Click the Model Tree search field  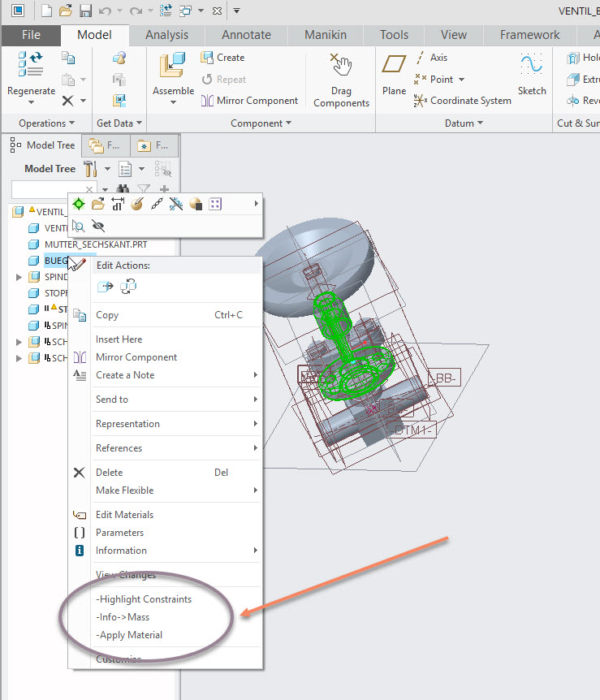(47, 189)
